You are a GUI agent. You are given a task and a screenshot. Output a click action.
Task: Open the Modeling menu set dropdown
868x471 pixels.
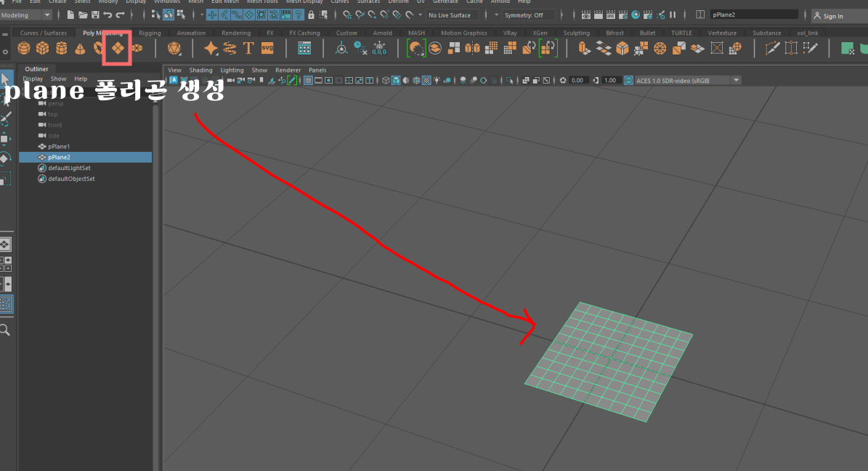point(26,15)
